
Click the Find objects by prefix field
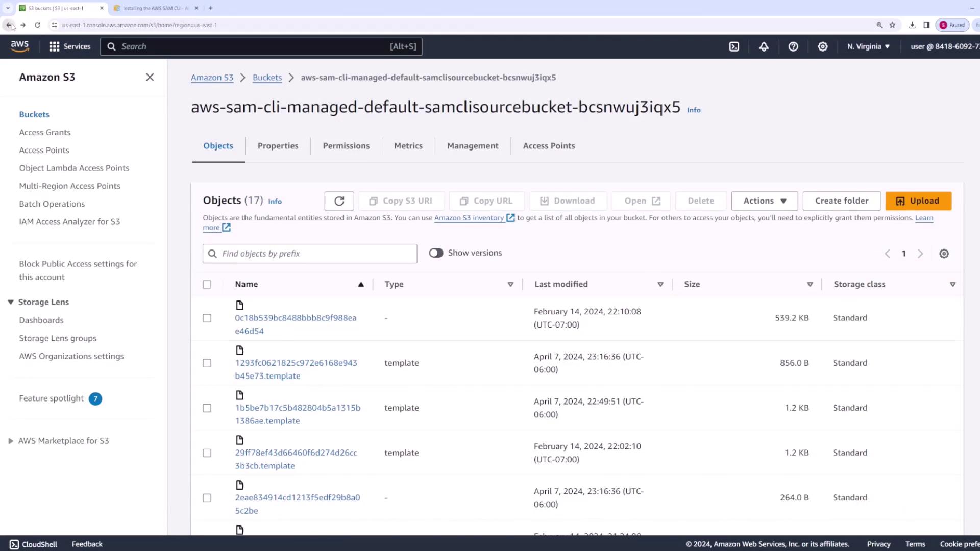point(310,254)
